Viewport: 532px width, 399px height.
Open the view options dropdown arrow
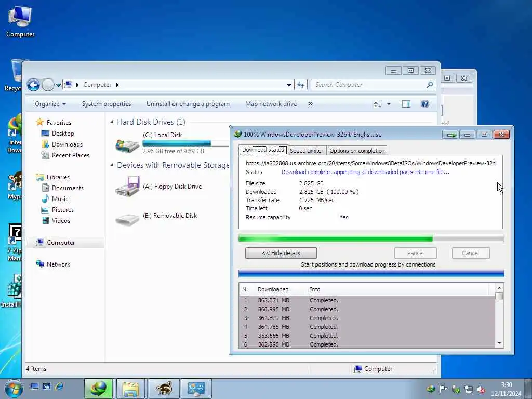click(x=389, y=104)
